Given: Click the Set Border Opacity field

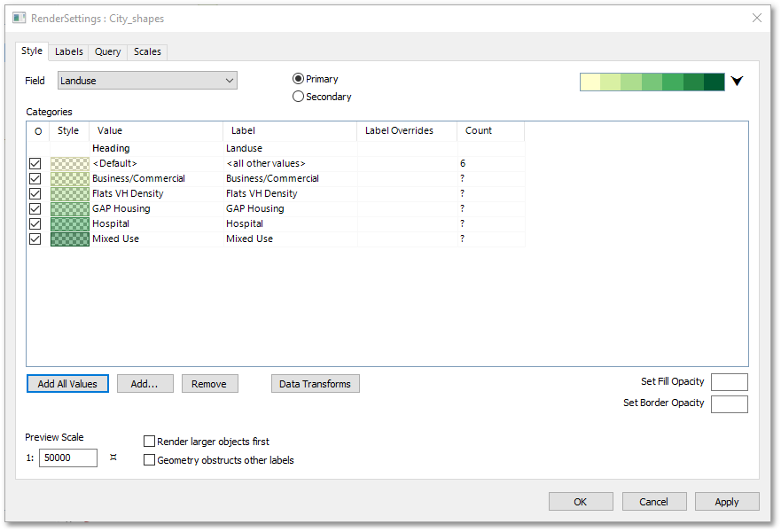Looking at the screenshot, I should [x=730, y=404].
